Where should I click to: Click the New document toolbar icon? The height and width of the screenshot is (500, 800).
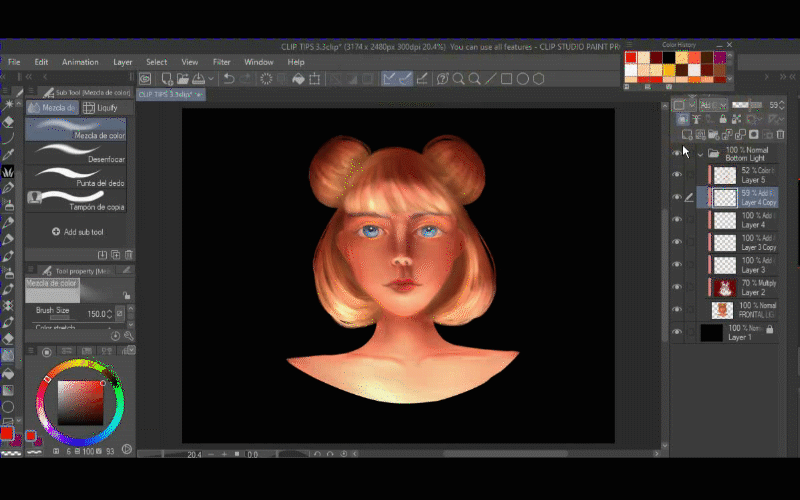(x=166, y=79)
